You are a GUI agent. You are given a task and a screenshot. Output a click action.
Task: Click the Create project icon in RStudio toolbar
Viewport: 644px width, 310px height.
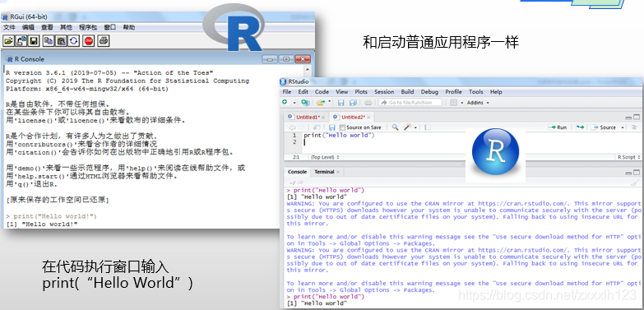pos(305,102)
